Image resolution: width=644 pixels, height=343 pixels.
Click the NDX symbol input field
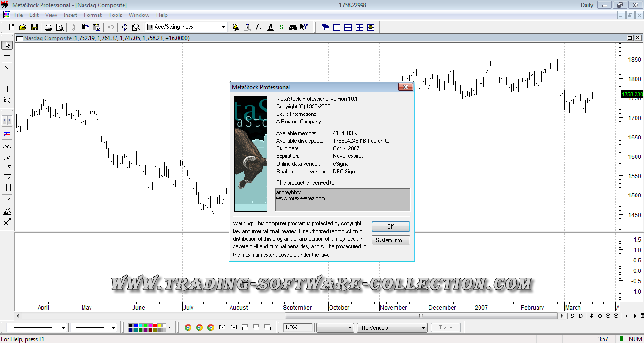pos(298,327)
